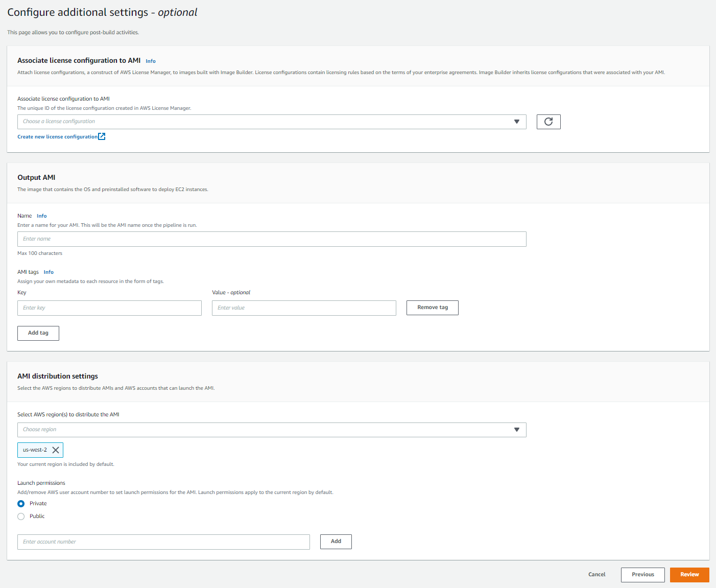
Task: Open the Info link for Associate license configuration
Action: coord(150,61)
